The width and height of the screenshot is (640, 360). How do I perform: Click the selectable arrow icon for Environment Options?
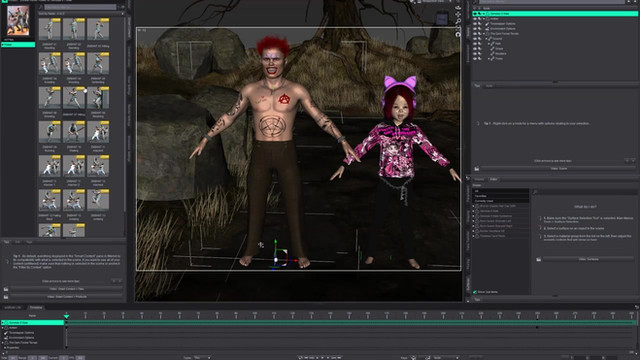[x=480, y=29]
